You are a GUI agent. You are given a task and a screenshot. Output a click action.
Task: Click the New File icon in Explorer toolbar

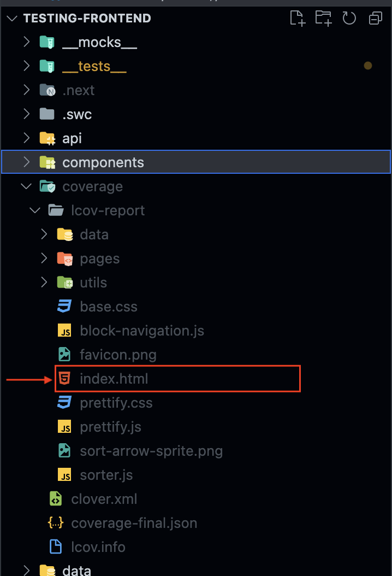(297, 18)
